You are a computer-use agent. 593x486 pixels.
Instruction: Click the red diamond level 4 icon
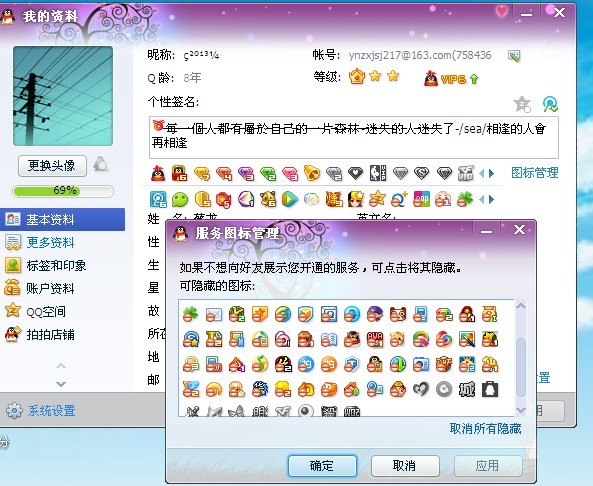(224, 174)
